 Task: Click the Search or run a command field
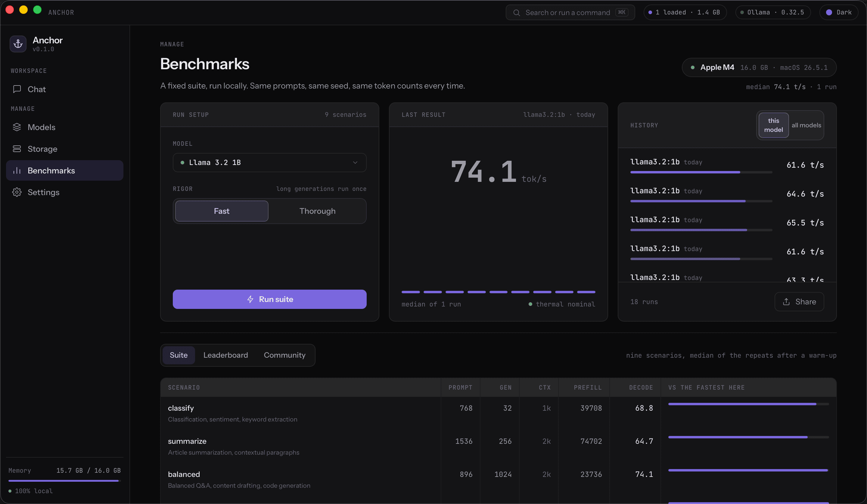[570, 12]
